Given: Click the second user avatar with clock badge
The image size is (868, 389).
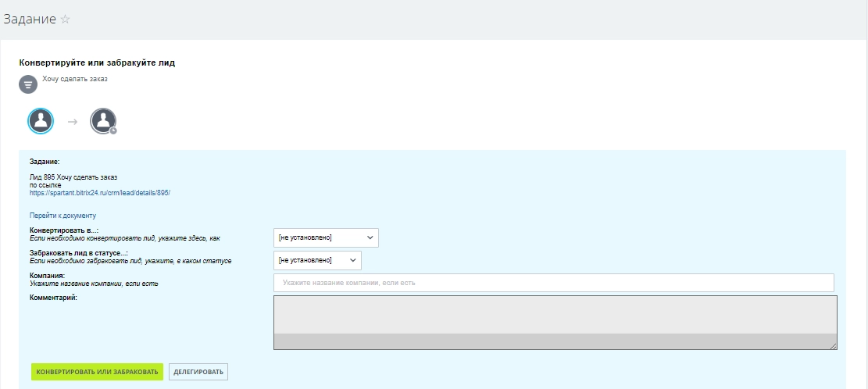Looking at the screenshot, I should pyautogui.click(x=102, y=120).
